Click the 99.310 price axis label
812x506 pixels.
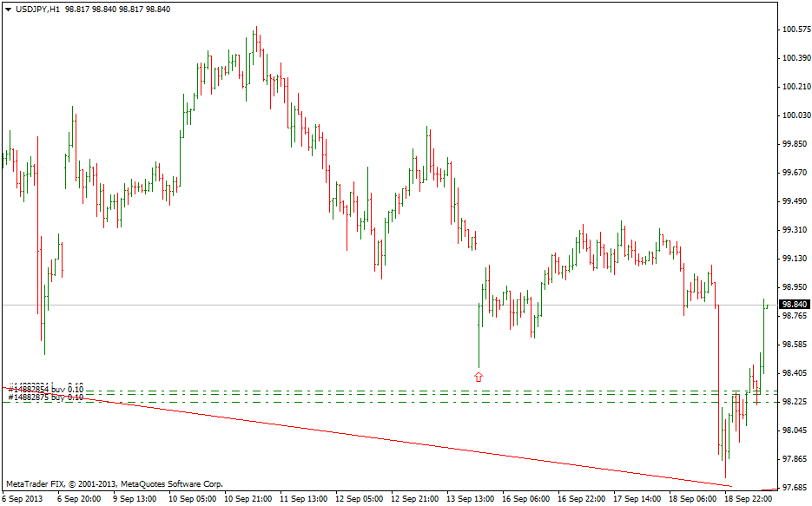795,230
